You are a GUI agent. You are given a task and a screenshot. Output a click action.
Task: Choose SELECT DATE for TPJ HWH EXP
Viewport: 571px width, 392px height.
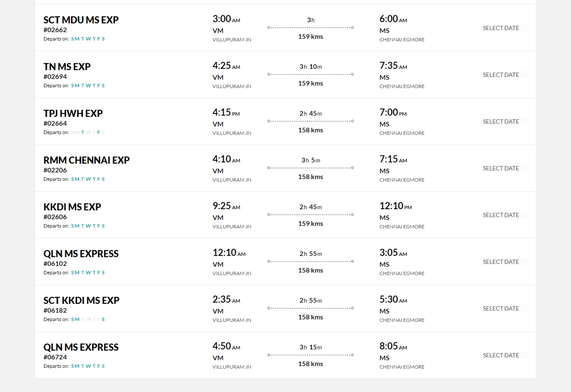coord(501,122)
